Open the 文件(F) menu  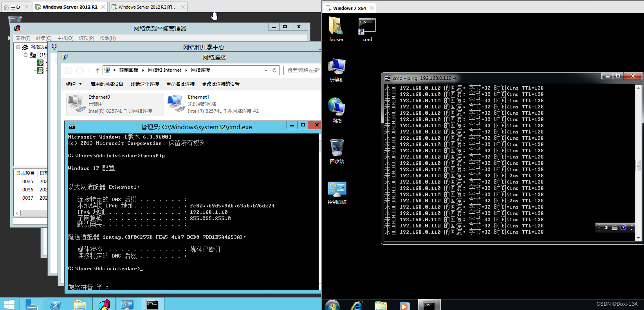click(23, 38)
